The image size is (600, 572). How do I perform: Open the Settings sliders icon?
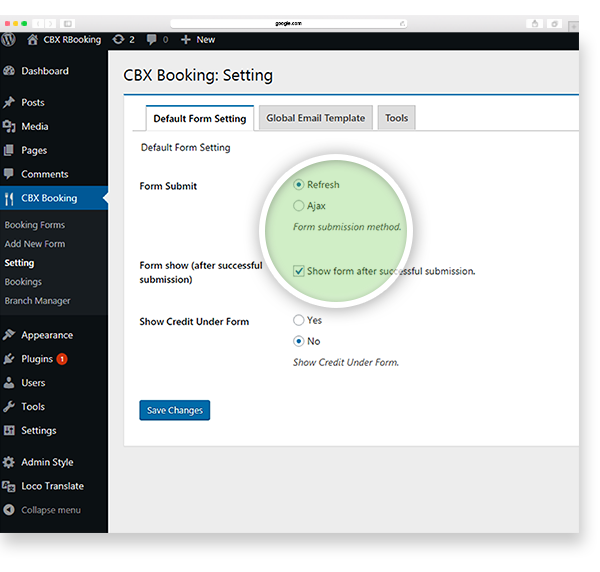point(9,430)
